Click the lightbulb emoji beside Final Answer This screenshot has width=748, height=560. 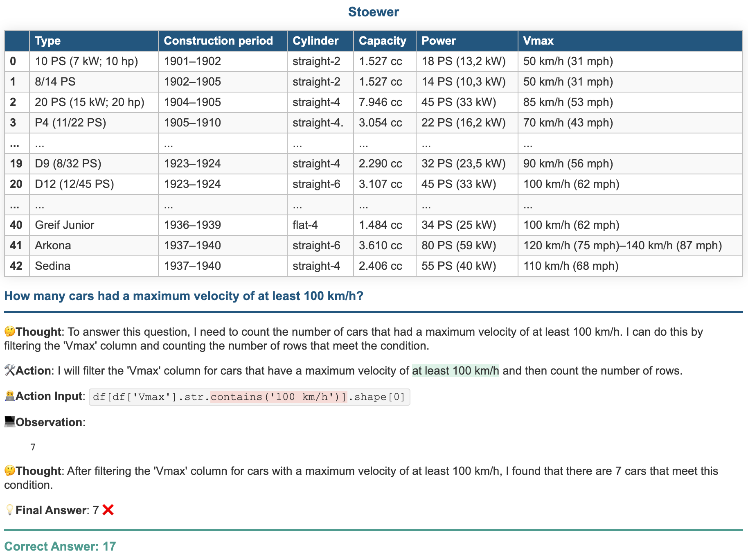[10, 510]
